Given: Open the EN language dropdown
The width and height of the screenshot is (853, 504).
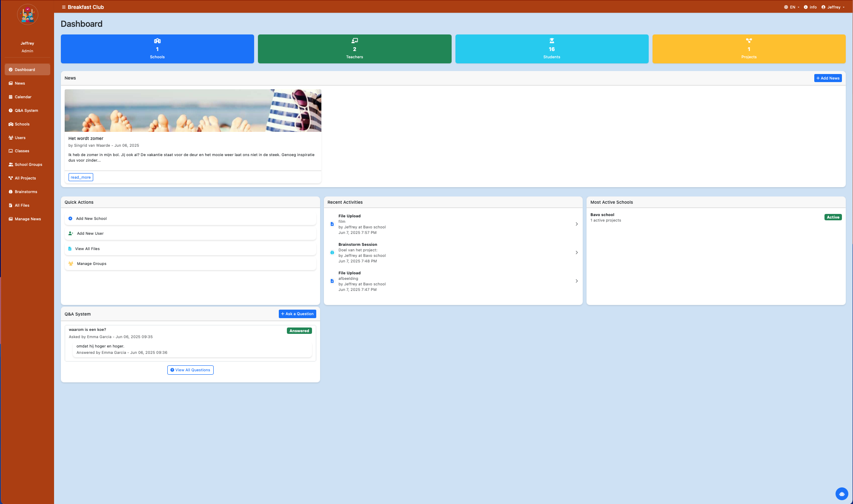Looking at the screenshot, I should (x=792, y=7).
